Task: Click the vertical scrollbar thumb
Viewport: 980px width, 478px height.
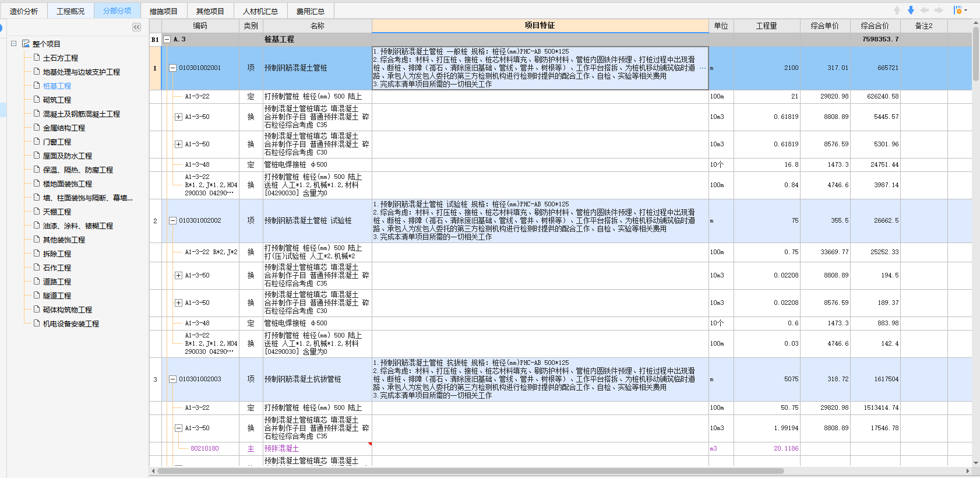Action: (976, 54)
